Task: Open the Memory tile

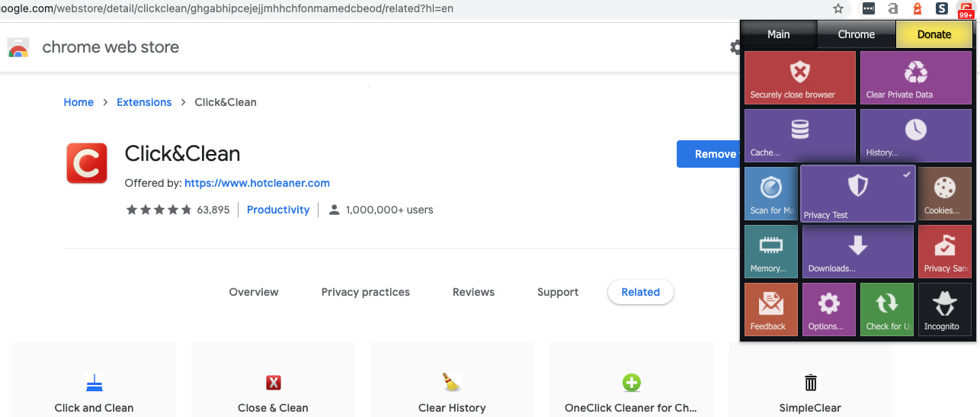Action: click(770, 251)
